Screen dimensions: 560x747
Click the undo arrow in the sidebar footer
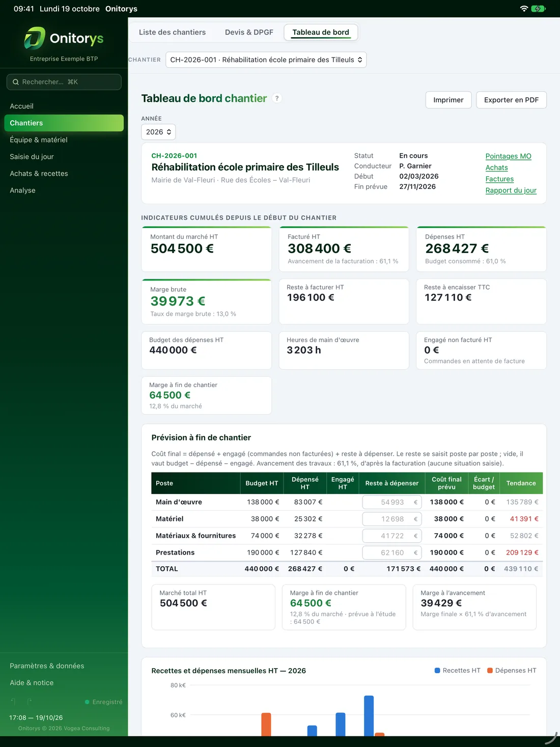[x=13, y=702]
